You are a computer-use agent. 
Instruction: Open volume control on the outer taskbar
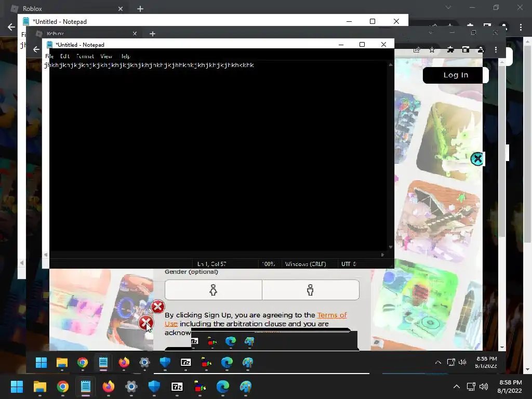[x=484, y=387]
